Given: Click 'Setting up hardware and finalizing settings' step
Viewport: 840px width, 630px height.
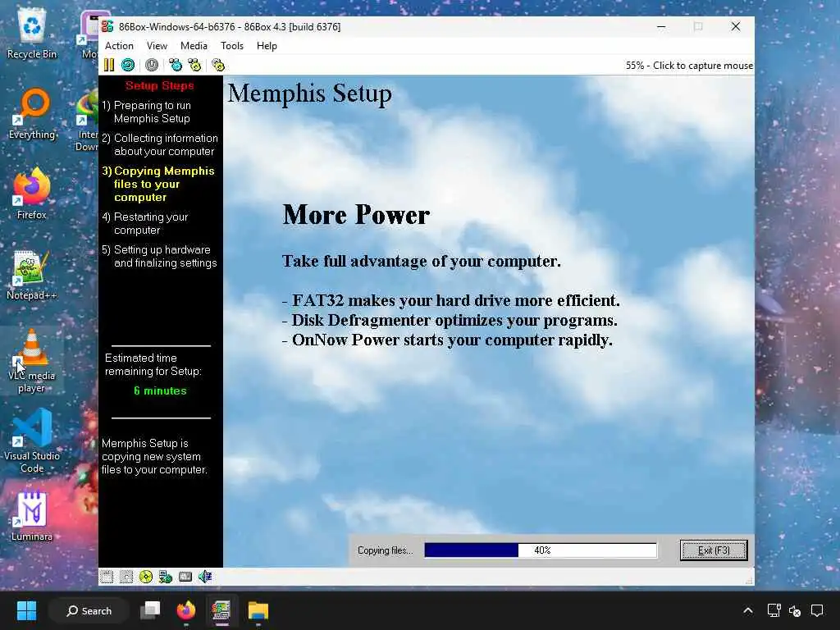Looking at the screenshot, I should (159, 256).
